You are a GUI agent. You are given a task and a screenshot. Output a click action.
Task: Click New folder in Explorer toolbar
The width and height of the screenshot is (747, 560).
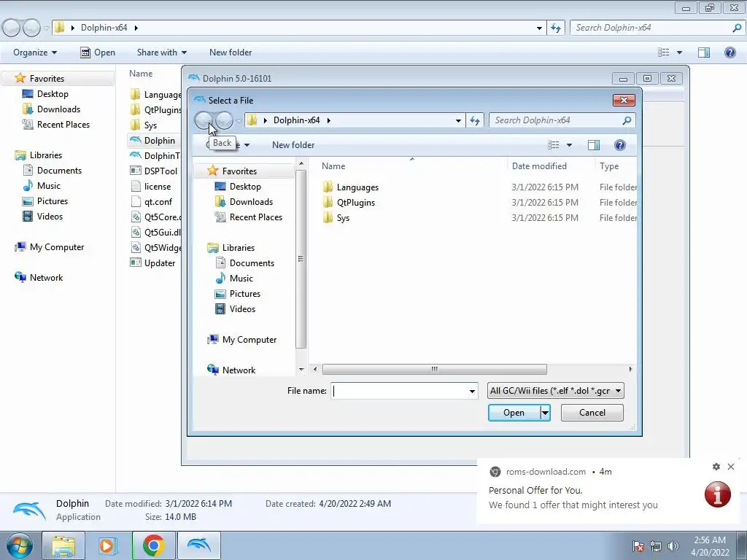click(x=231, y=52)
